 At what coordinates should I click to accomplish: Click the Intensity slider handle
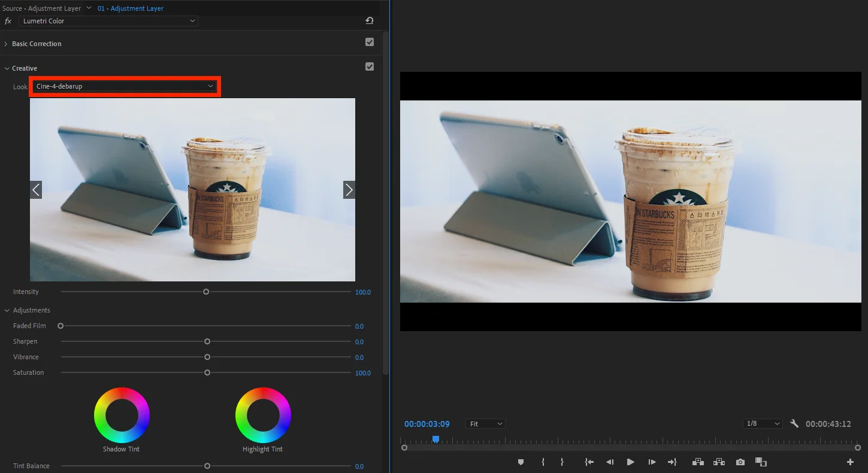click(206, 292)
